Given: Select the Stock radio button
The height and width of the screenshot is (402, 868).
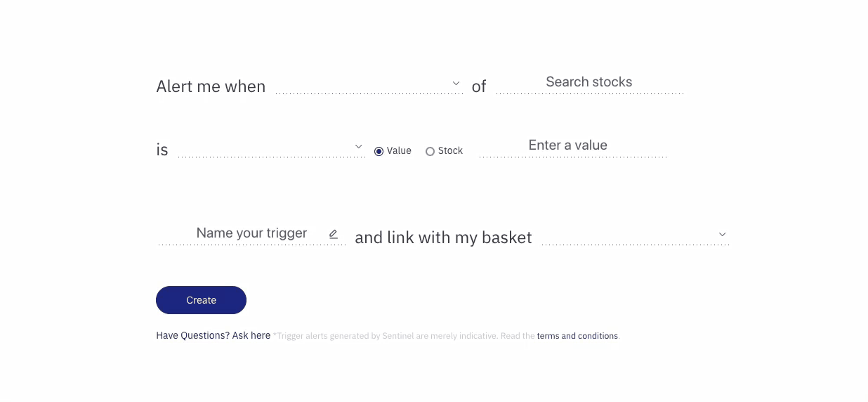Looking at the screenshot, I should point(430,151).
